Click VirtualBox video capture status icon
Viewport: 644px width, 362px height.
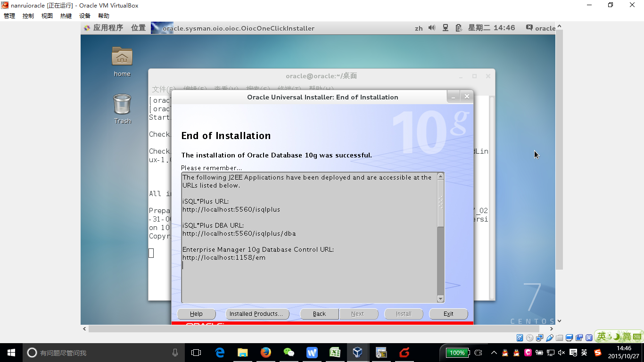[579, 337]
